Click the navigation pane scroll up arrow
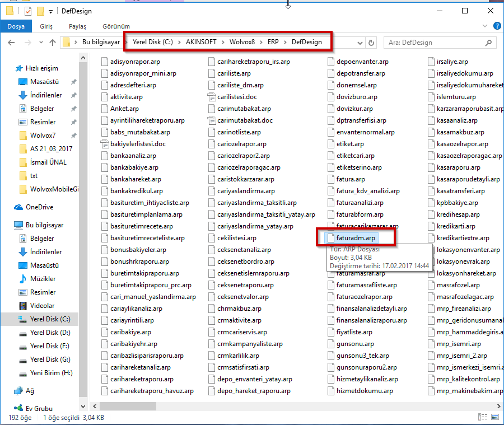The height and width of the screenshot is (425, 504). point(83,58)
